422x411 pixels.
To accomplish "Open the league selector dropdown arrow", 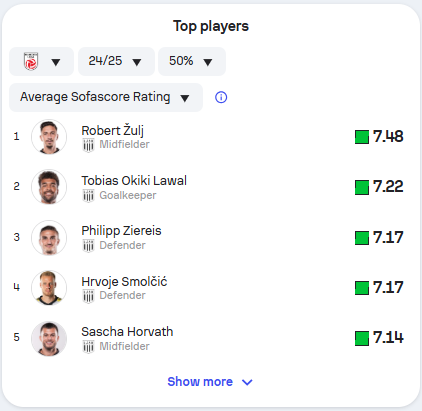I will click(x=56, y=62).
